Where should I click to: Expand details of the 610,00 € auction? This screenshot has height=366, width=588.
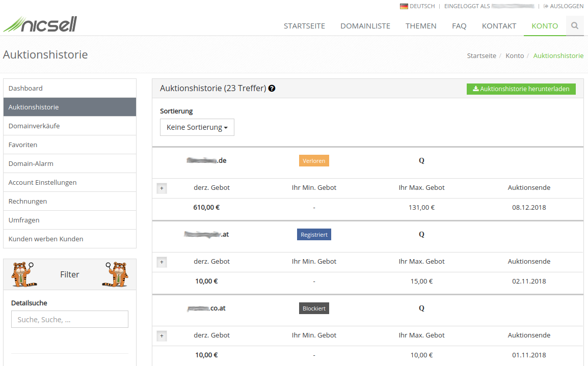point(162,188)
